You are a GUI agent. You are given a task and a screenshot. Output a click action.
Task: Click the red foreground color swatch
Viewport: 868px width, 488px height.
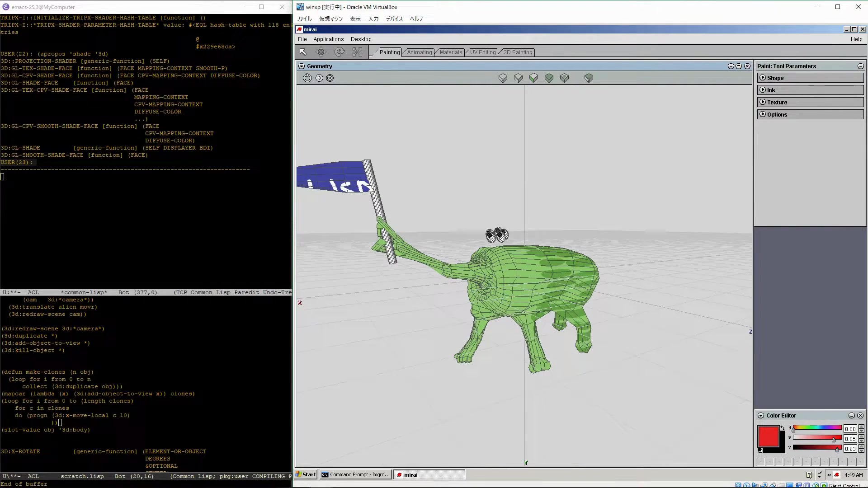(x=768, y=436)
